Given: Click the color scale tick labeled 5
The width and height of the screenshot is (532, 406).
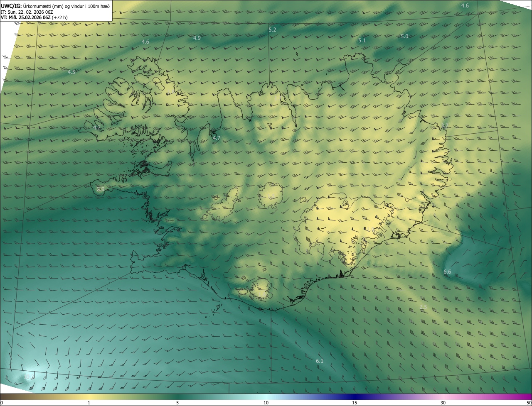Looking at the screenshot, I should click(x=177, y=403).
